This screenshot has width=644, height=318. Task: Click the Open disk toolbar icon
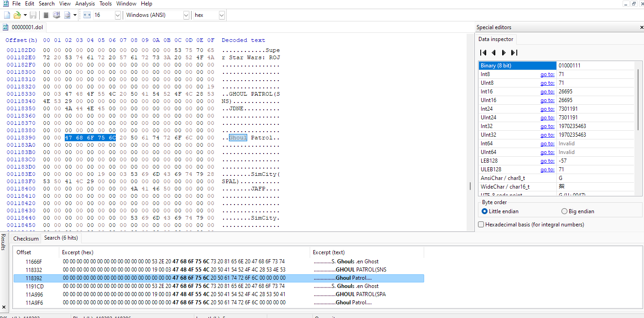coord(57,15)
